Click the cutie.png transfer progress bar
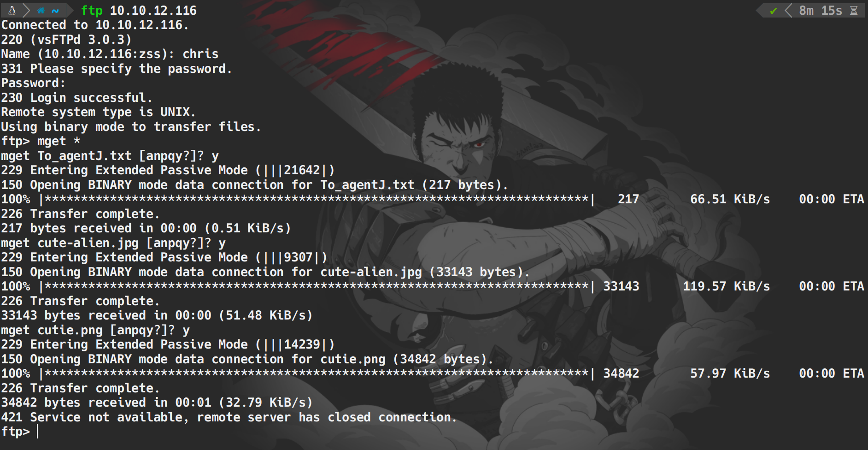The image size is (868, 450). point(317,373)
